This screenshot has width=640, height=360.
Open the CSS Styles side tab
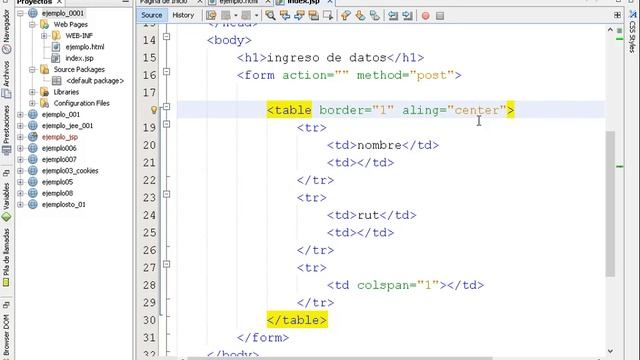(632, 31)
